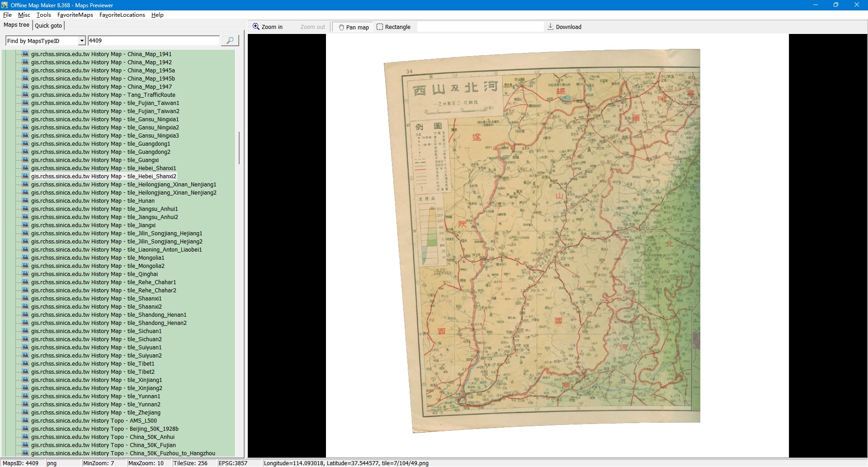Open the FavoriteMaps menu
868x467 pixels.
pyautogui.click(x=75, y=15)
